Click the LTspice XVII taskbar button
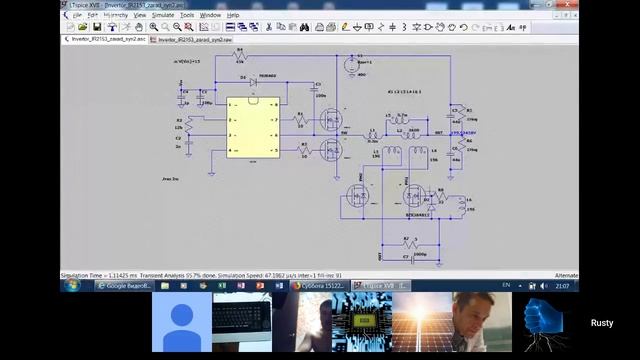The height and width of the screenshot is (360, 640). coord(381,286)
